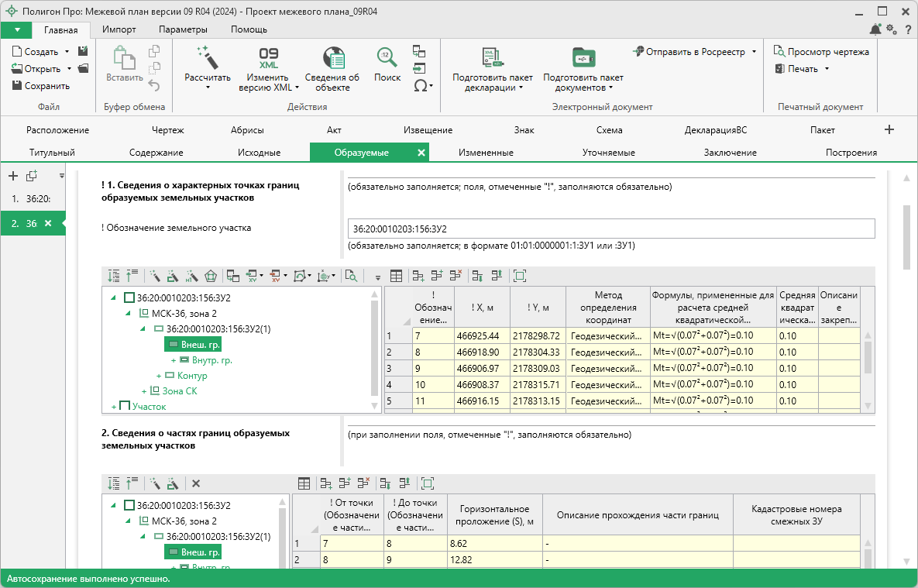Click Обозначение земельного участка input field

[610, 229]
